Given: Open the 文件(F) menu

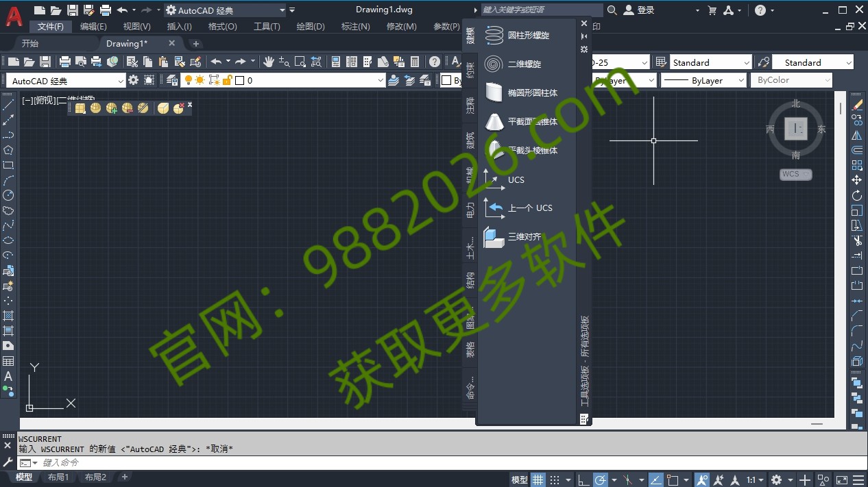Looking at the screenshot, I should (x=51, y=26).
